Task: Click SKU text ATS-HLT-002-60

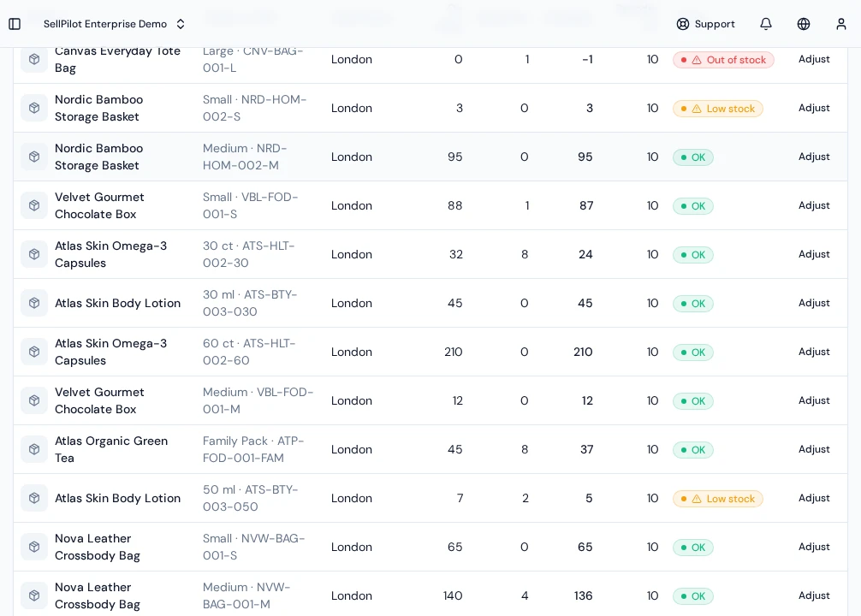Action: (x=249, y=352)
